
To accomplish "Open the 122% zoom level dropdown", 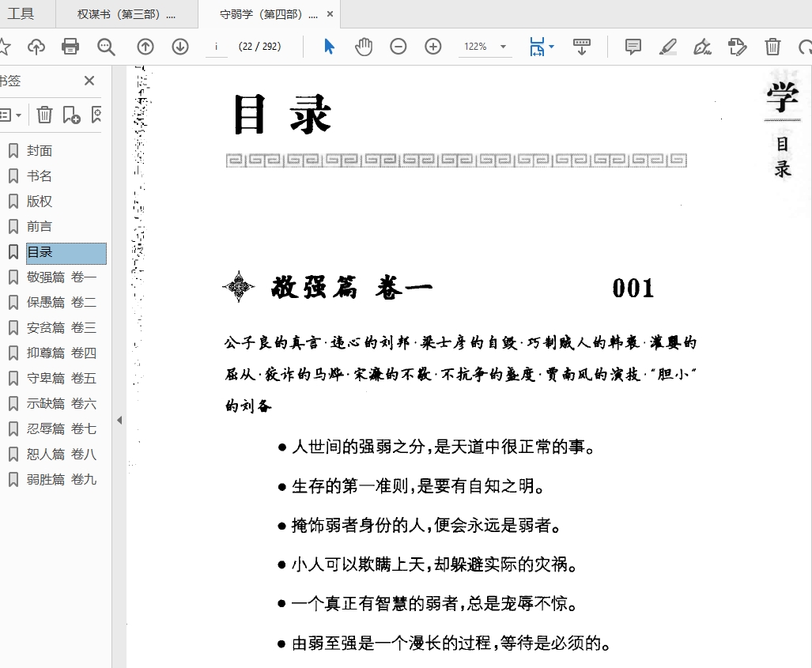I will (x=485, y=47).
